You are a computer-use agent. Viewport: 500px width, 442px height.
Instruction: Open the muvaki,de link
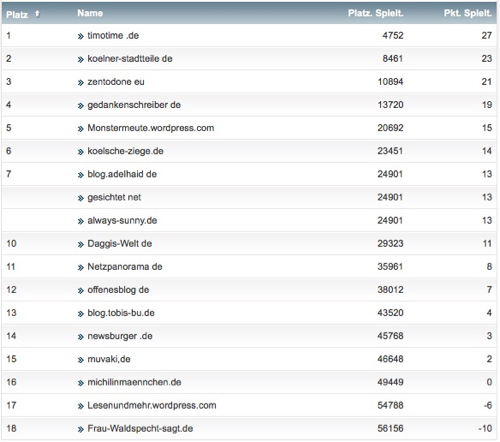pos(109,359)
